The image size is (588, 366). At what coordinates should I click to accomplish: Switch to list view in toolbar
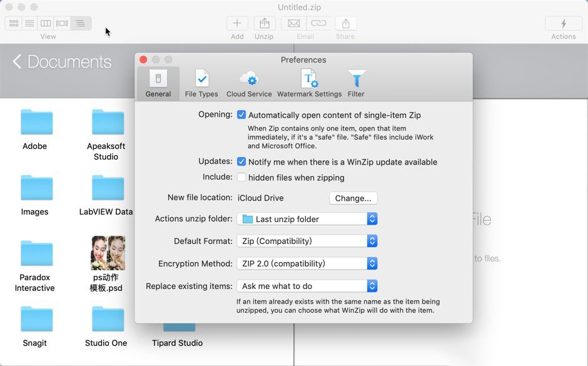29,23
